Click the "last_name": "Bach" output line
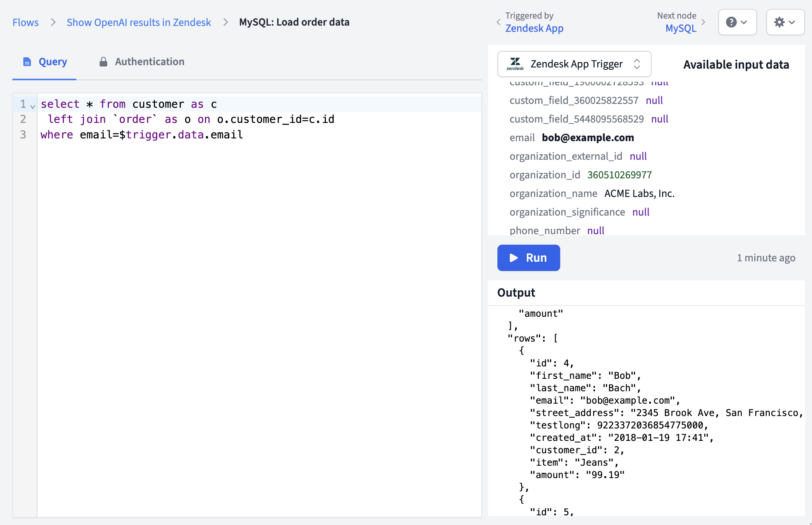This screenshot has width=812, height=525. [x=585, y=388]
